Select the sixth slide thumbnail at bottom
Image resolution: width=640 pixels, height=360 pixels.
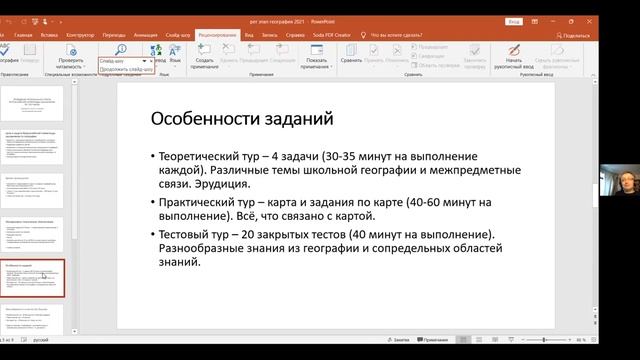(32, 320)
